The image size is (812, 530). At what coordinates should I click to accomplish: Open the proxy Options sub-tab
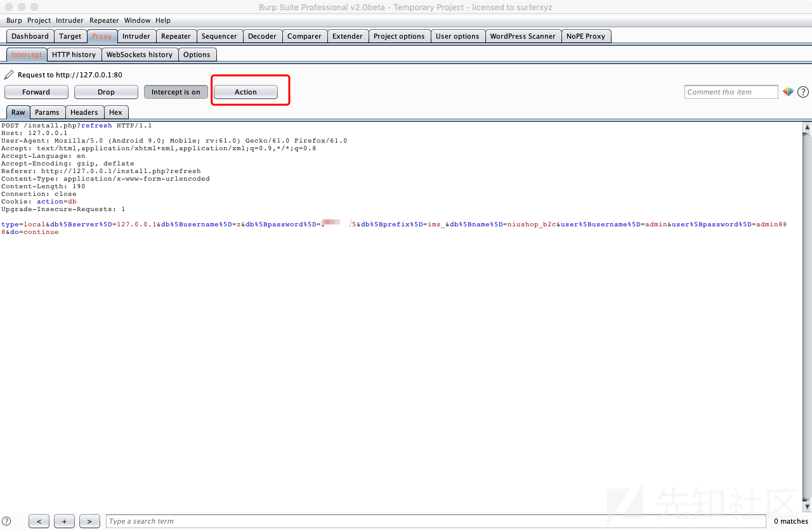pos(197,55)
